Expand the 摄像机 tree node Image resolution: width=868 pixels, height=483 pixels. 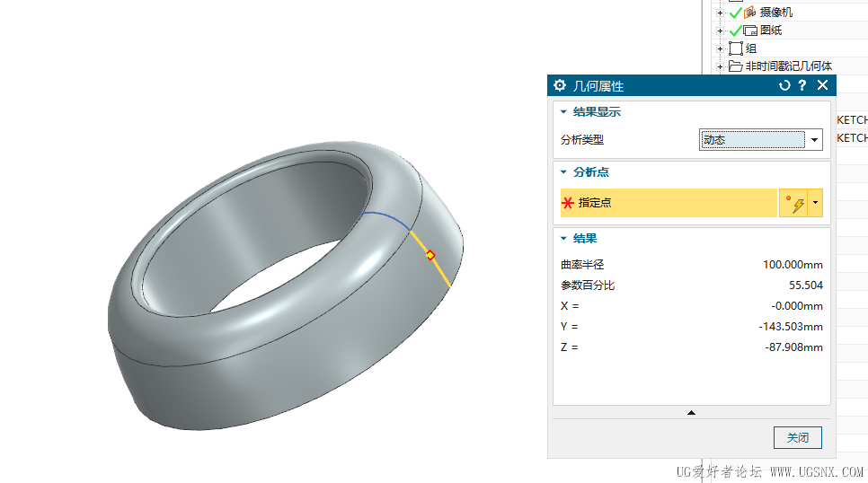[720, 13]
